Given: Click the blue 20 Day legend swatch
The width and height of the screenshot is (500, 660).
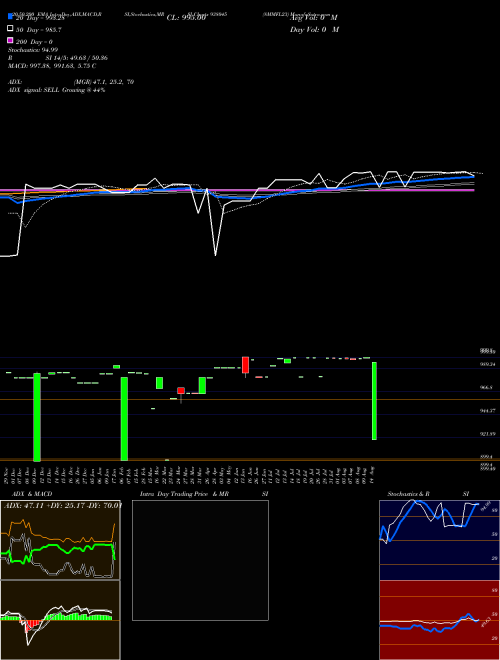Looking at the screenshot, I should point(10,16).
